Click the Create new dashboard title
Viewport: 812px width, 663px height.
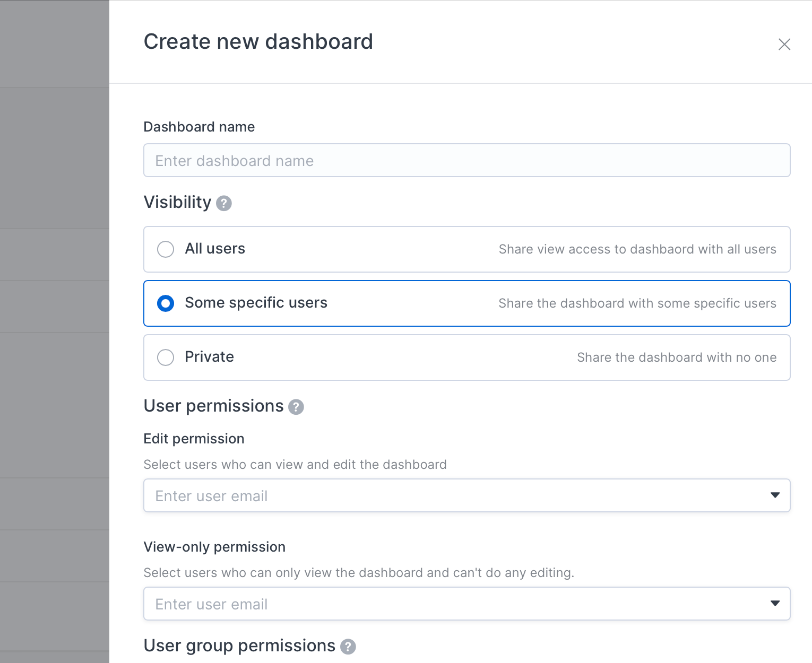pos(258,41)
